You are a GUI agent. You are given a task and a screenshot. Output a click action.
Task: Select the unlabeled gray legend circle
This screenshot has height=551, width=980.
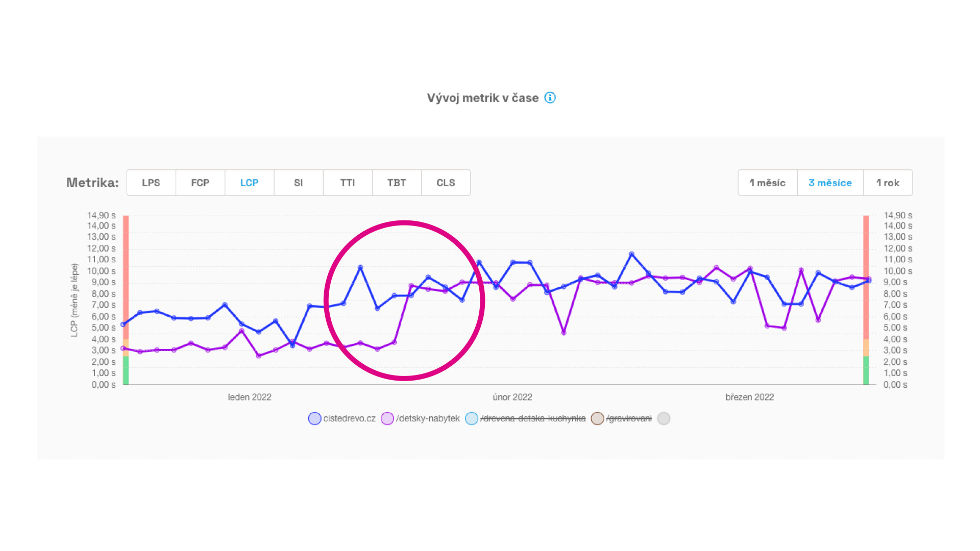click(x=664, y=418)
